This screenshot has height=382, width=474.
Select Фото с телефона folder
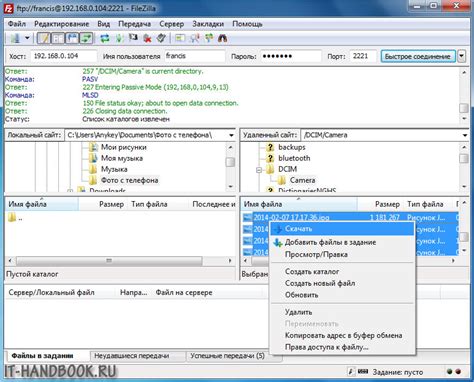[130, 180]
